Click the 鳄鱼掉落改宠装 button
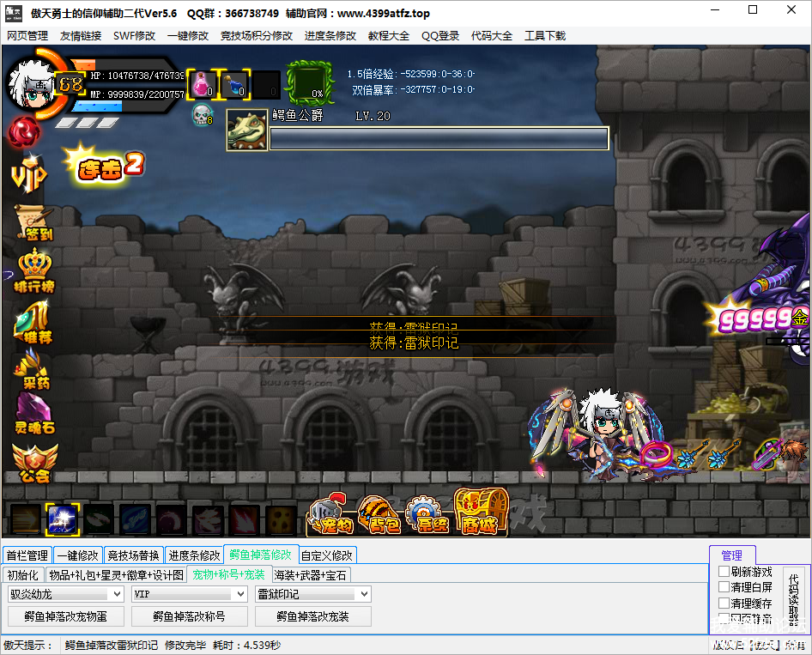 pyautogui.click(x=313, y=616)
